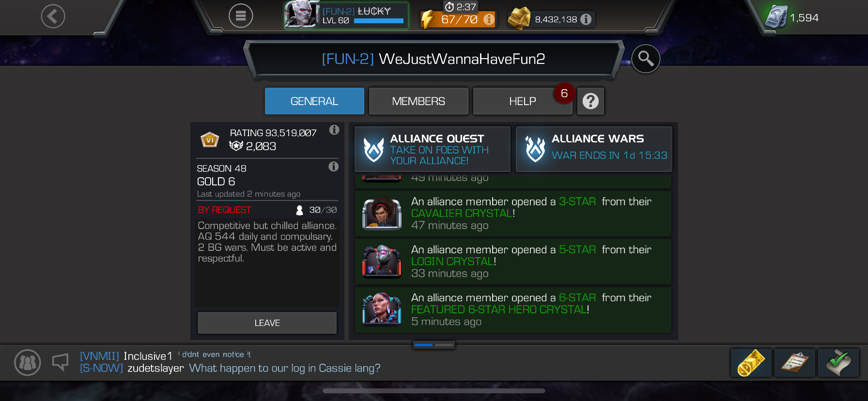Open energy info next to 67/70
Image resolution: width=868 pixels, height=401 pixels.
[x=489, y=19]
